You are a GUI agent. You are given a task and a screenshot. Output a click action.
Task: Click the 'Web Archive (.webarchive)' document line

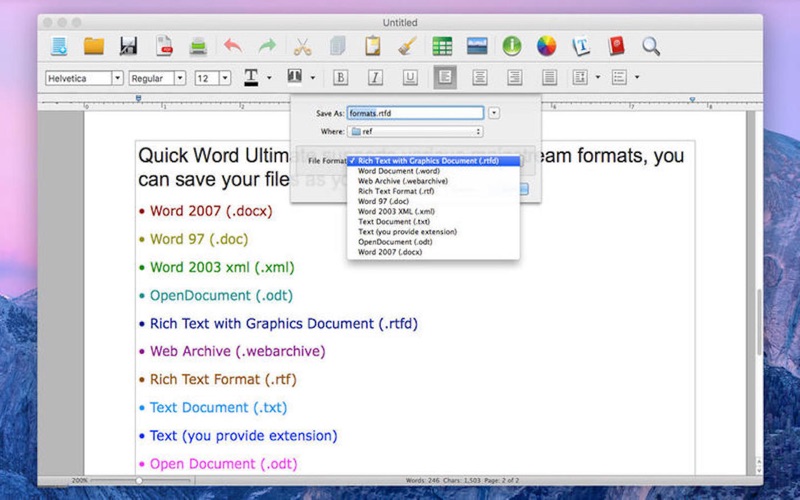click(x=237, y=352)
